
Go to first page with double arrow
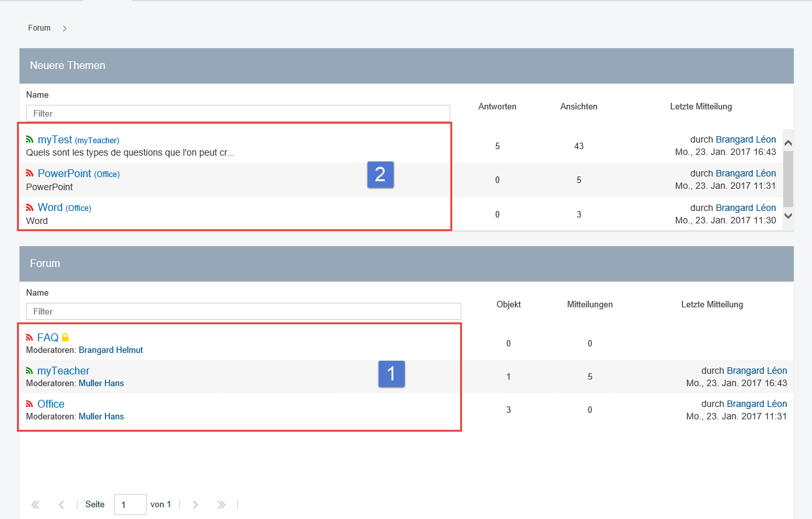click(35, 505)
